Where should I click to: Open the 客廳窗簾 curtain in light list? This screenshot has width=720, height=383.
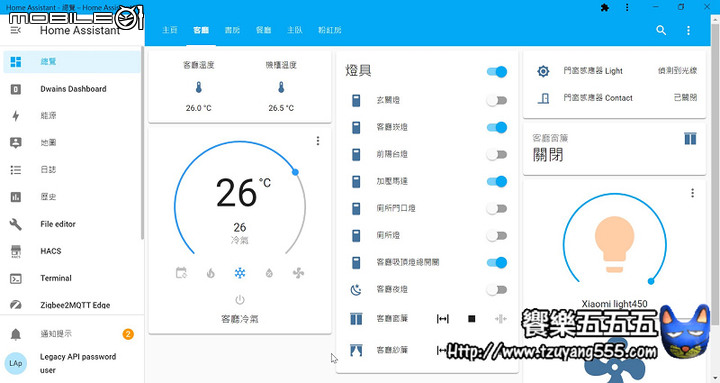pos(443,319)
